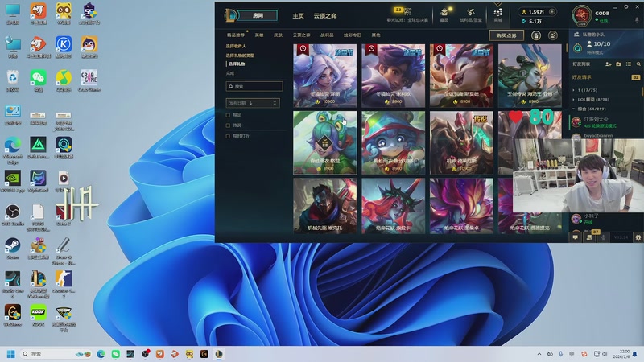Click the gift icon beside 购买点券
Image resolution: width=644 pixels, height=362 pixels.
(536, 35)
